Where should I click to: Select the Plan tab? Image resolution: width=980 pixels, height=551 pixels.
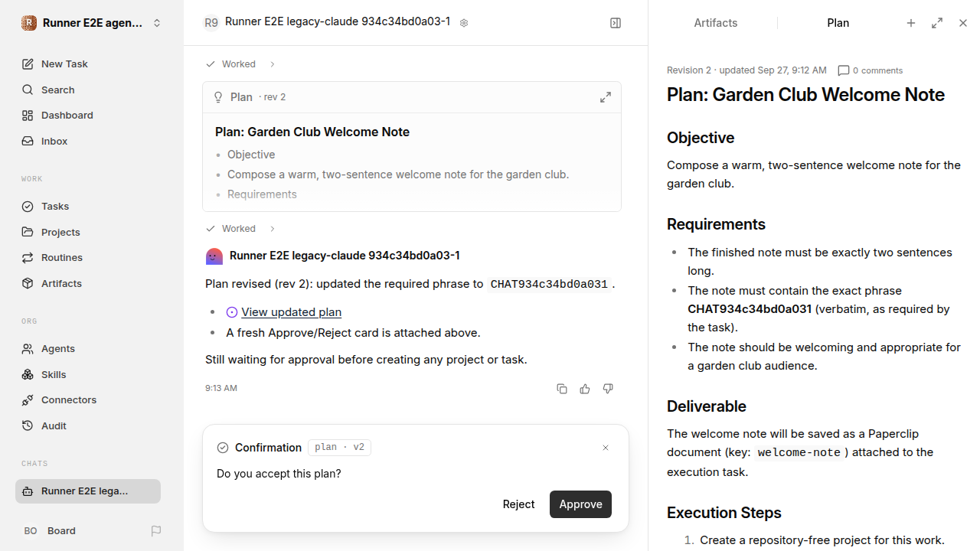click(x=838, y=23)
